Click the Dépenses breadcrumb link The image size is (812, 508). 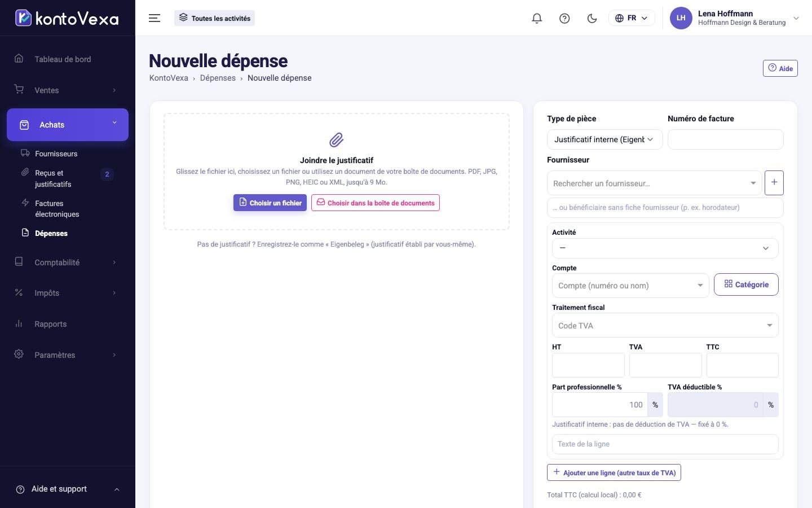tap(218, 78)
